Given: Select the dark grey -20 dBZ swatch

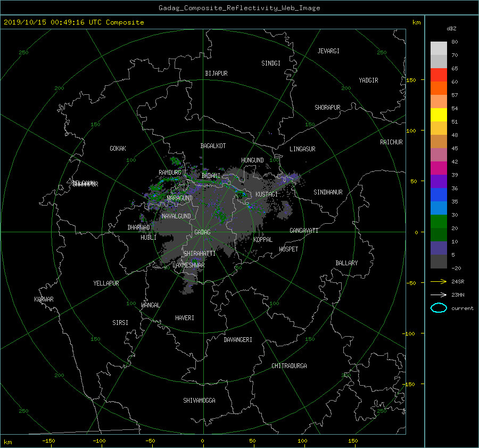Looking at the screenshot, I should point(439,262).
